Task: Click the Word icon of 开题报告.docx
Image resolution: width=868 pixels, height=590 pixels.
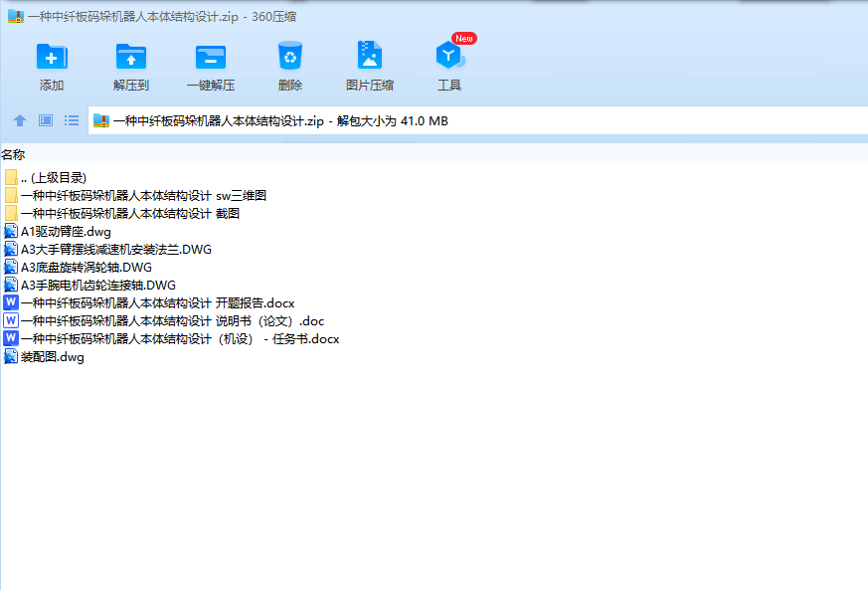Action: 11,302
